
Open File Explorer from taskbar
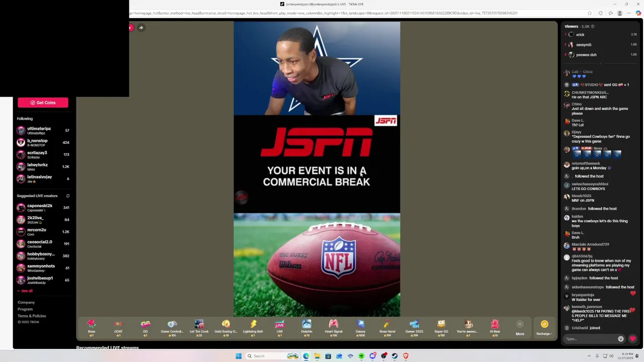[317, 356]
